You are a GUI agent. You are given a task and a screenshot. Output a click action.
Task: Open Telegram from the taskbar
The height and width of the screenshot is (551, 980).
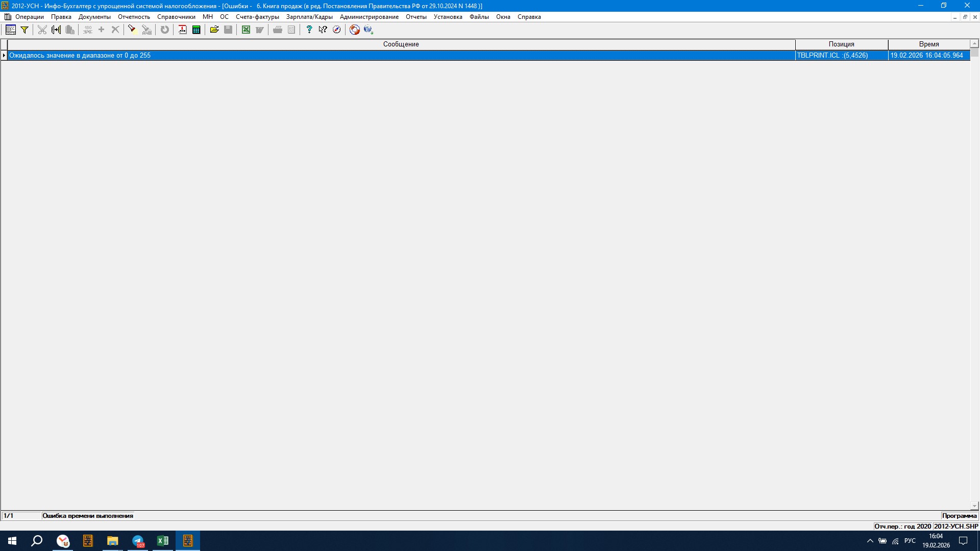coord(138,541)
